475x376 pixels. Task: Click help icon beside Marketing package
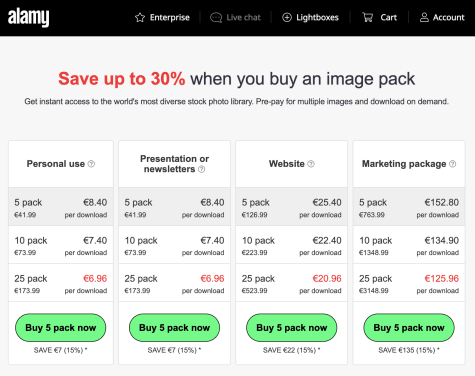pyautogui.click(x=452, y=164)
